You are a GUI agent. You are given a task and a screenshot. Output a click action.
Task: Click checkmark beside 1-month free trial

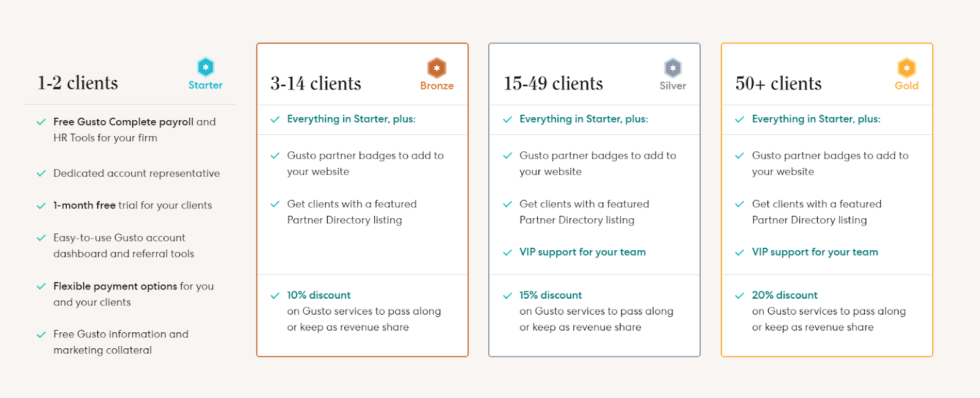tap(41, 206)
